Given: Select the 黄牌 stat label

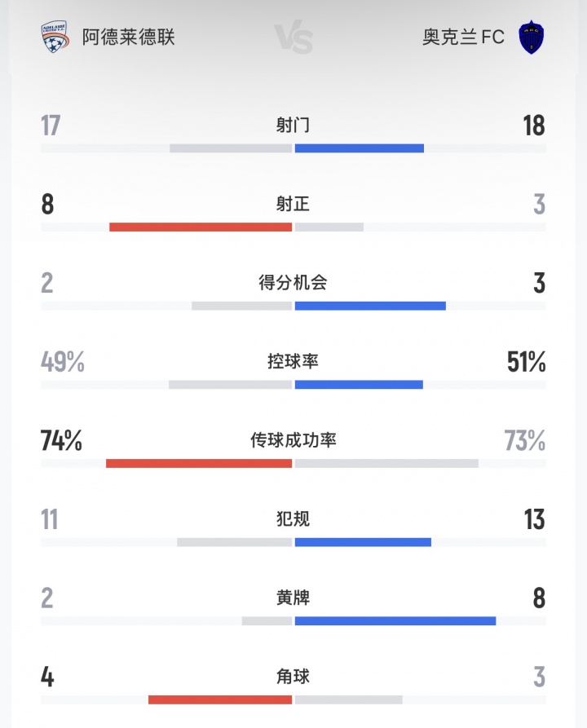Looking at the screenshot, I should (293, 598).
